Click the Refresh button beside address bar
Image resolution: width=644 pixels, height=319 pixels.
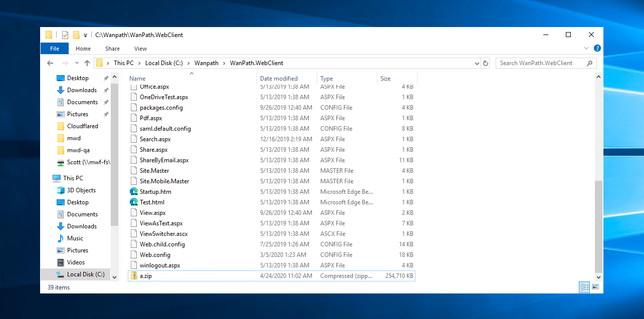pyautogui.click(x=485, y=63)
